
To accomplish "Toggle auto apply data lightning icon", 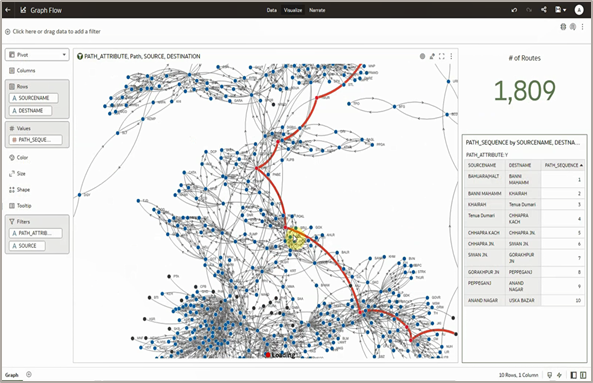I will 559,375.
